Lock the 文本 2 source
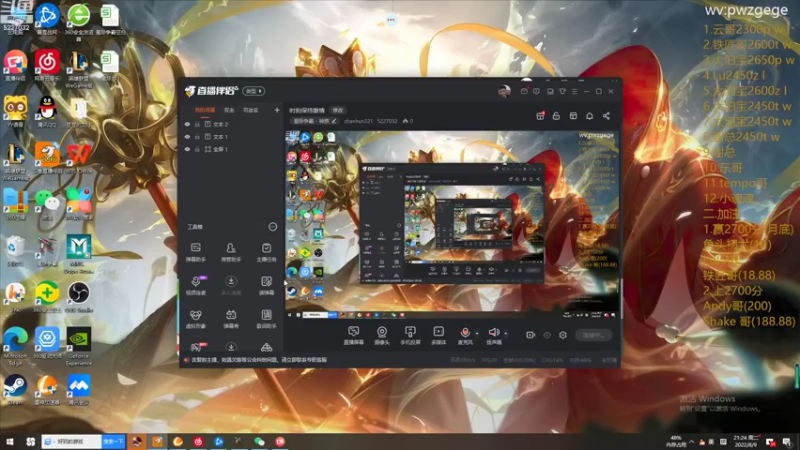The width and height of the screenshot is (800, 450). coord(197,124)
